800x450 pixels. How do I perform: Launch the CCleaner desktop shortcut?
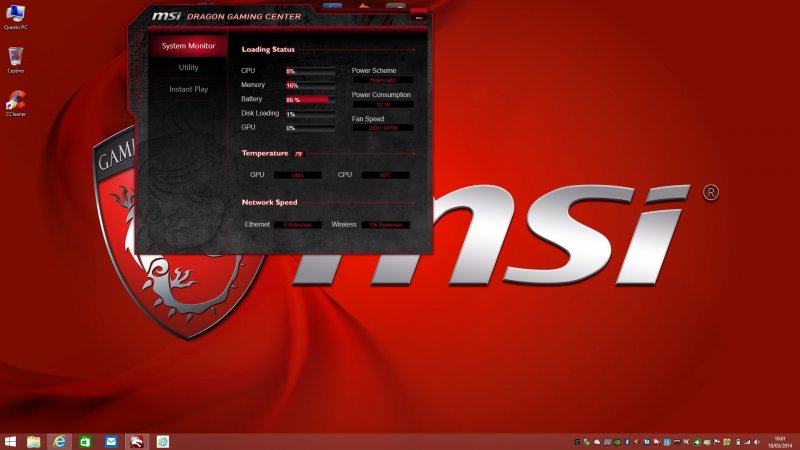(x=15, y=103)
